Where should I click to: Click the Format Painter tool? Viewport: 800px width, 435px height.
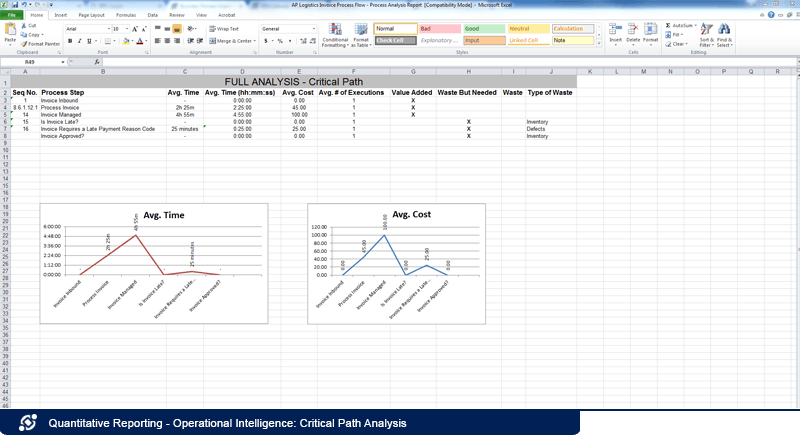41,44
